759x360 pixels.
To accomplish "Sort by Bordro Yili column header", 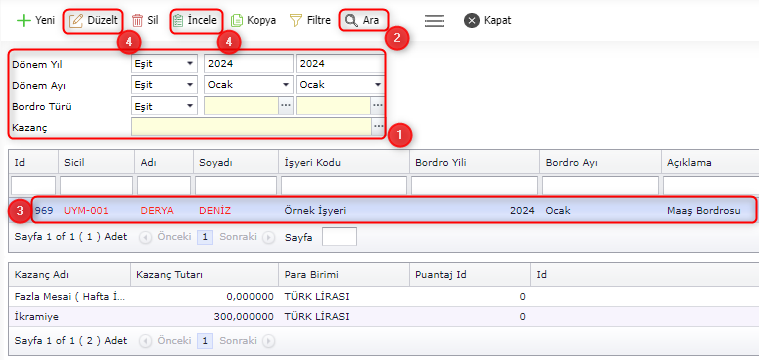I will point(474,163).
